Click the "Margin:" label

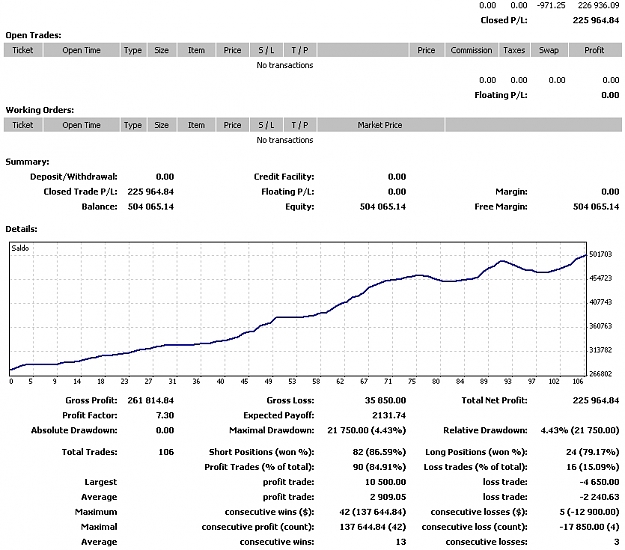511,192
